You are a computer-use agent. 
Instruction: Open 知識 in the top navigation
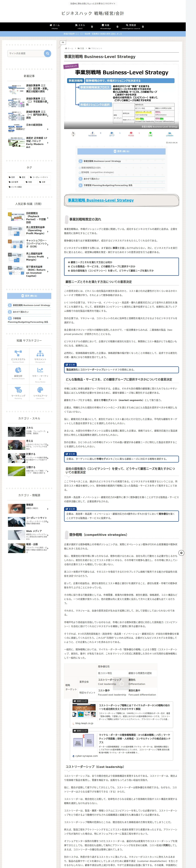(105, 27)
